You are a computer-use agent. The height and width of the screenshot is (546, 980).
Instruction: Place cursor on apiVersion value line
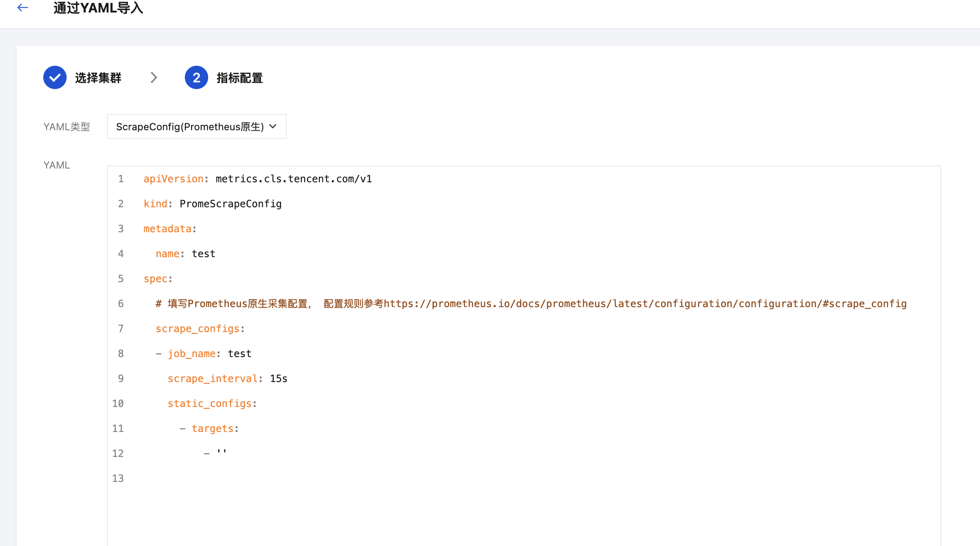click(294, 179)
